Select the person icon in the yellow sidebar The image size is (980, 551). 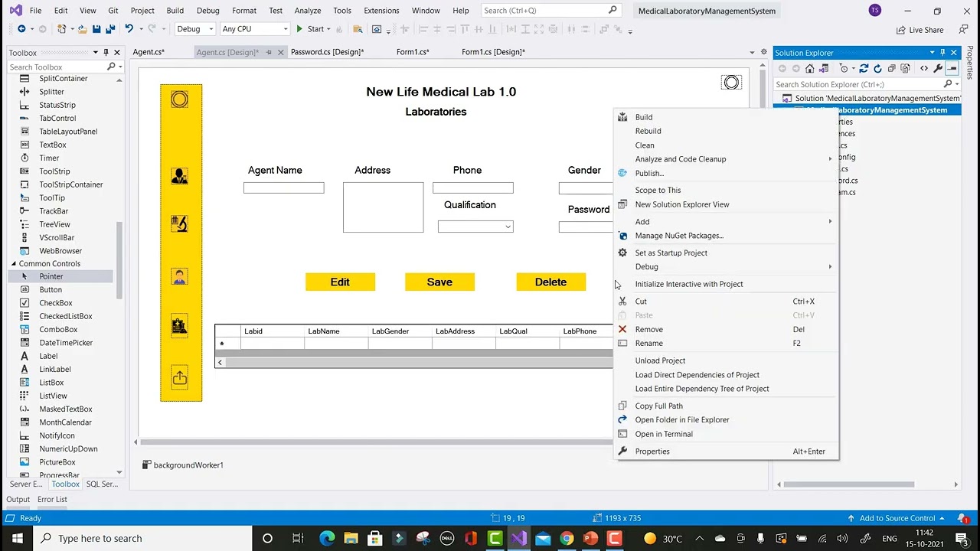(x=179, y=276)
